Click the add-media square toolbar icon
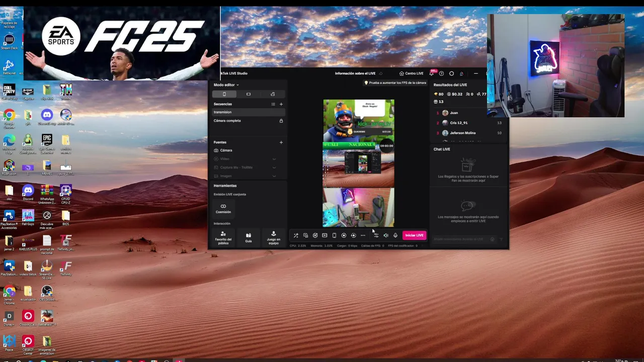Viewport: 644px width, 362px height. click(x=325, y=235)
